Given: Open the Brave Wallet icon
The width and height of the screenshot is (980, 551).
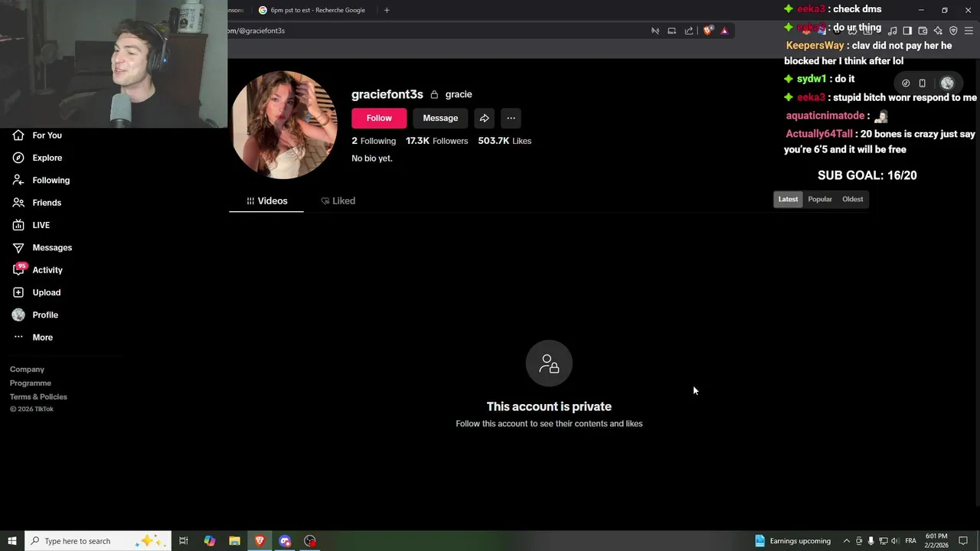Looking at the screenshot, I should point(923,31).
